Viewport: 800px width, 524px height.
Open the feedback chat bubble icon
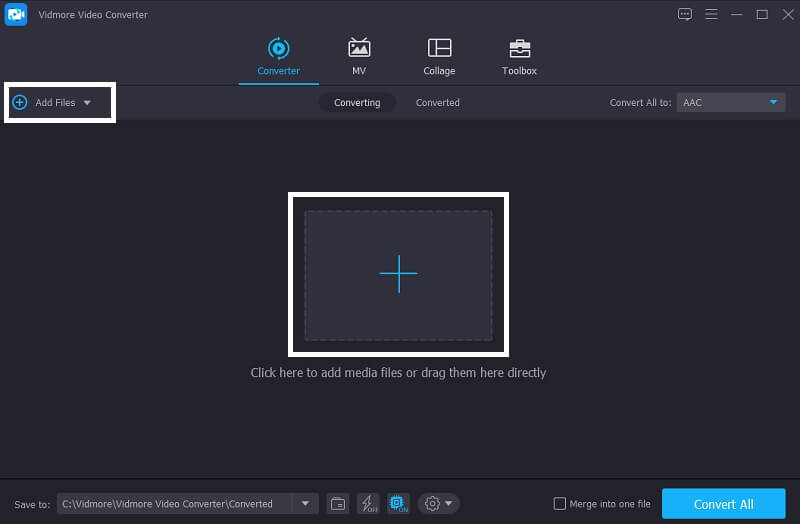point(685,14)
